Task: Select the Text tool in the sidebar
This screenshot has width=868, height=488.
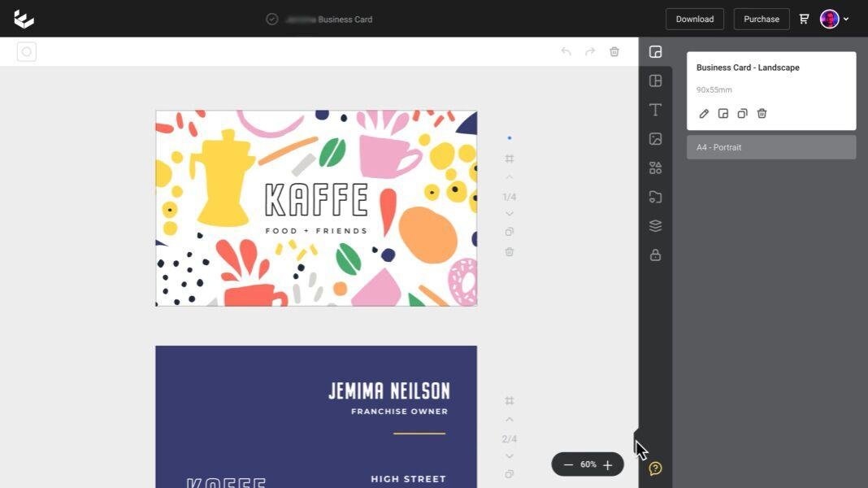Action: point(655,110)
